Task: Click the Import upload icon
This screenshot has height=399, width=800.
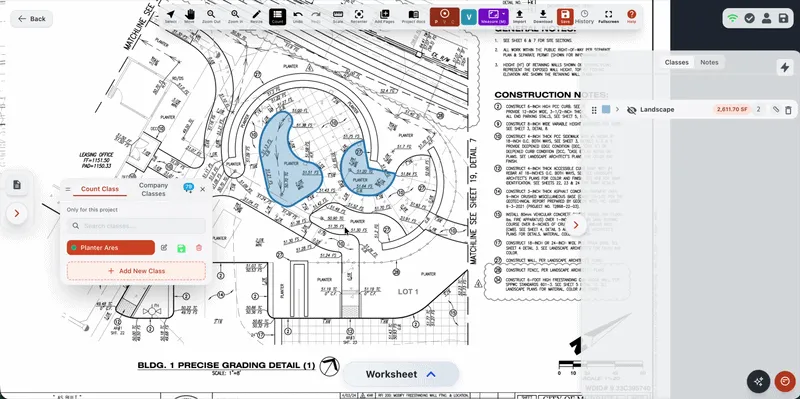Action: coord(519,17)
